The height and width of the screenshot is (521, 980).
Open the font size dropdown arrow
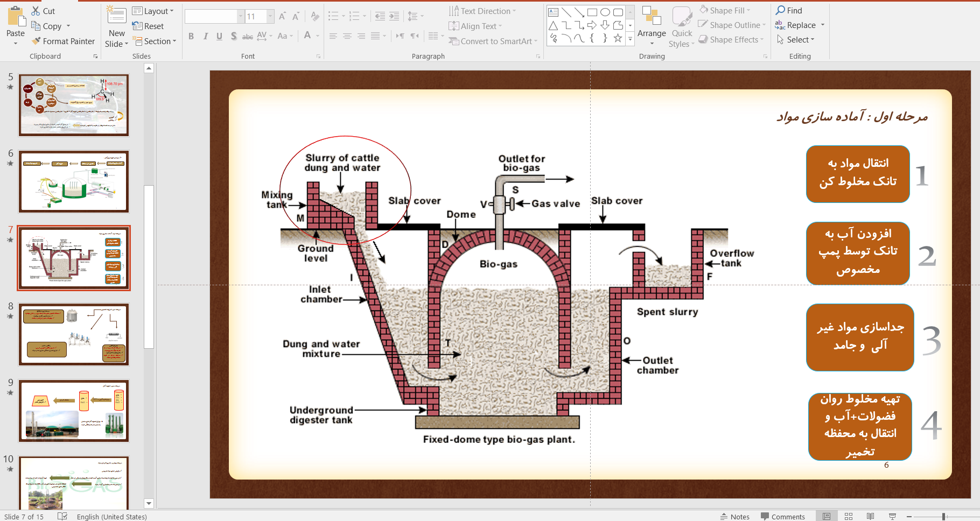click(270, 17)
